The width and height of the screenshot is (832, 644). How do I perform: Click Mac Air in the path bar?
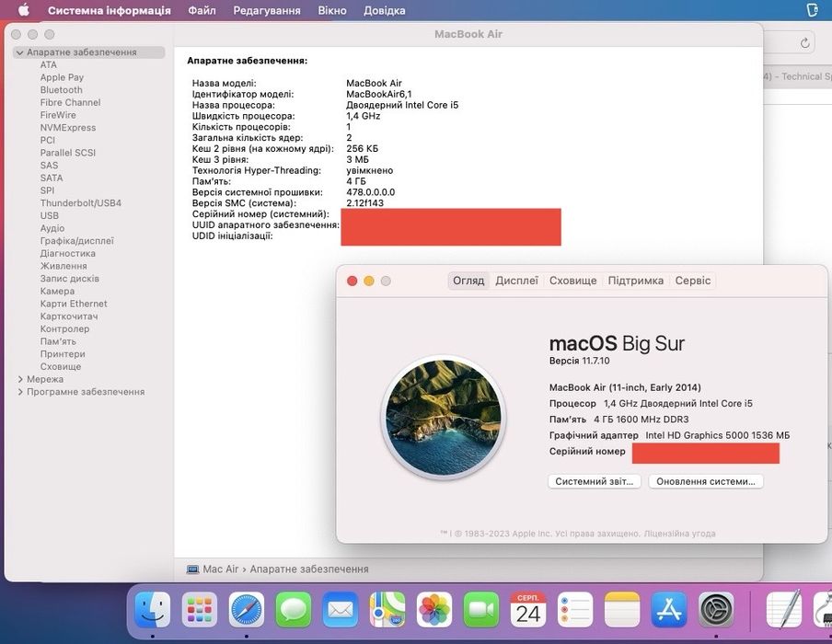221,569
